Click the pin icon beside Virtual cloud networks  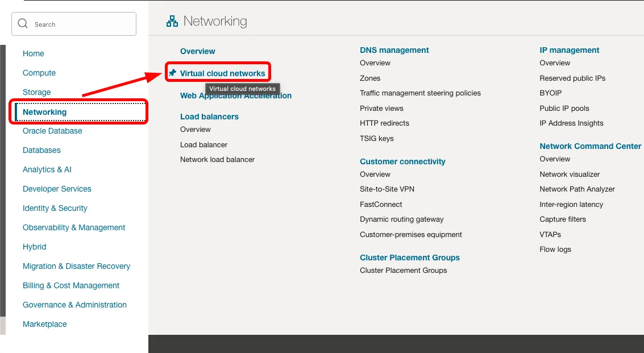(x=172, y=73)
